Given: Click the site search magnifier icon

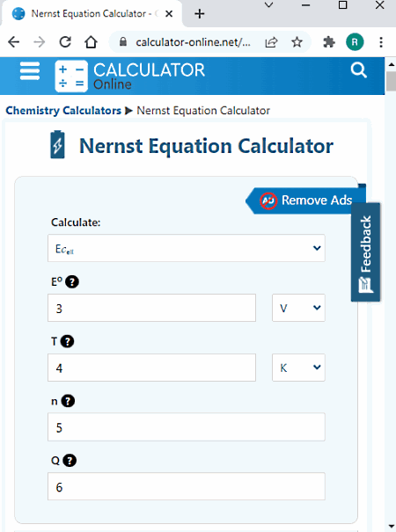Looking at the screenshot, I should click(x=359, y=70).
